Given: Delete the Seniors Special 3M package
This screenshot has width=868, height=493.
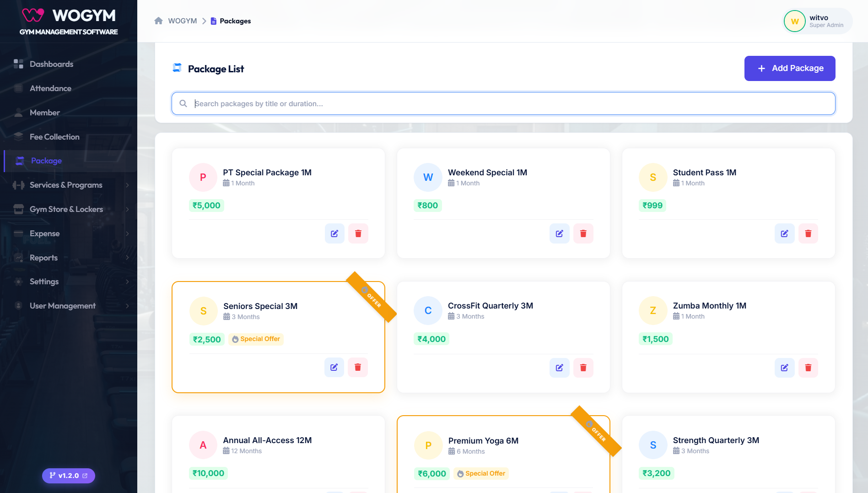Looking at the screenshot, I should point(358,367).
